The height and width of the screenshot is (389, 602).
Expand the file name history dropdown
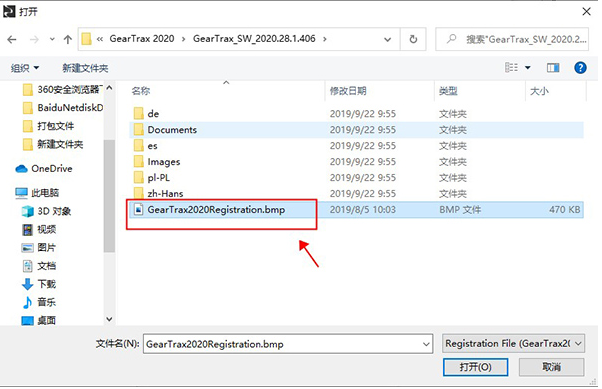(x=426, y=344)
